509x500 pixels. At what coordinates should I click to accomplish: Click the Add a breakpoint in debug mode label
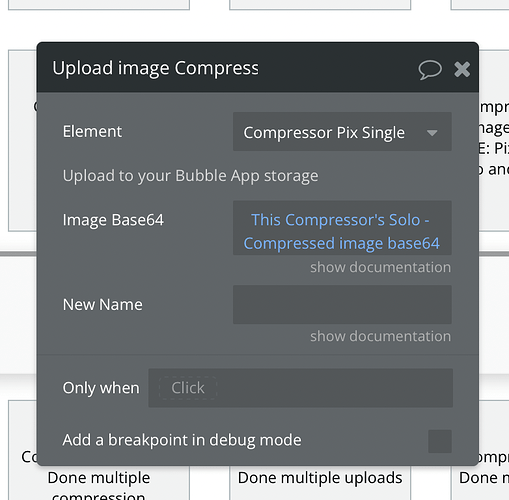182,440
